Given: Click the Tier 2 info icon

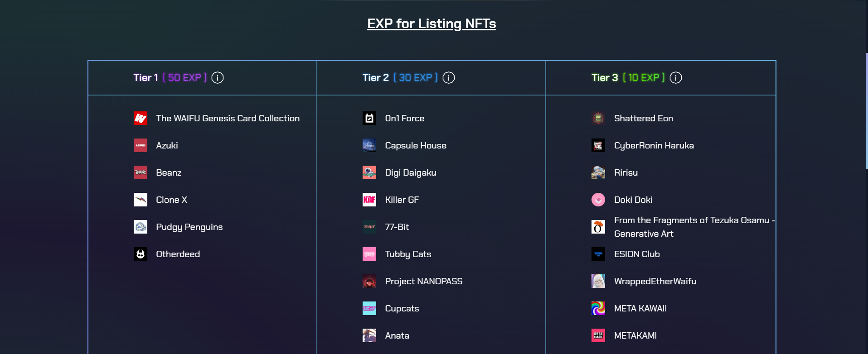Looking at the screenshot, I should [x=449, y=78].
